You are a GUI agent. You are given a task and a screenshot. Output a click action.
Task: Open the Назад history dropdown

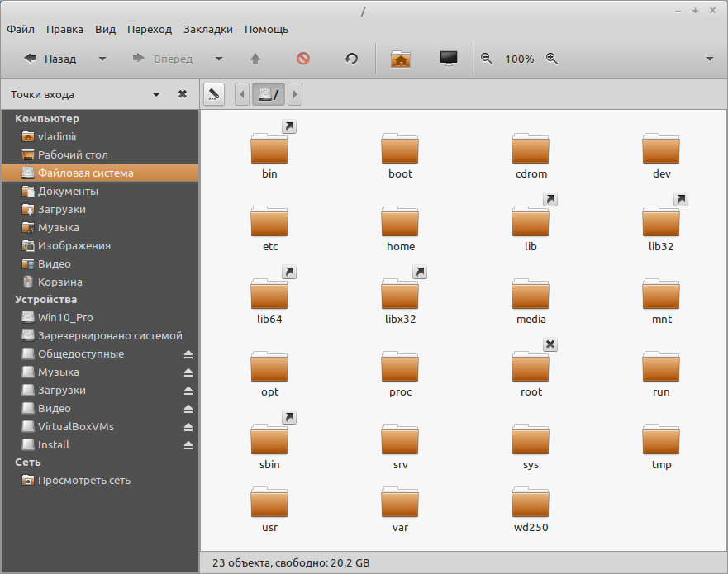101,59
